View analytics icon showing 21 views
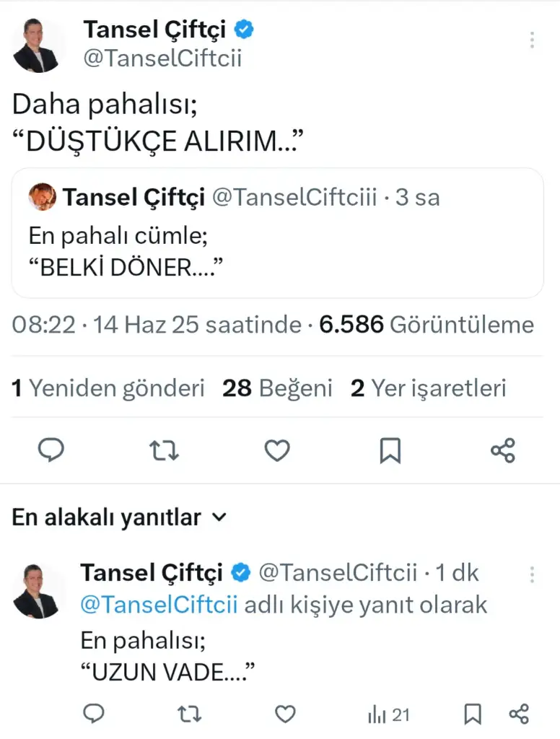 click(388, 714)
